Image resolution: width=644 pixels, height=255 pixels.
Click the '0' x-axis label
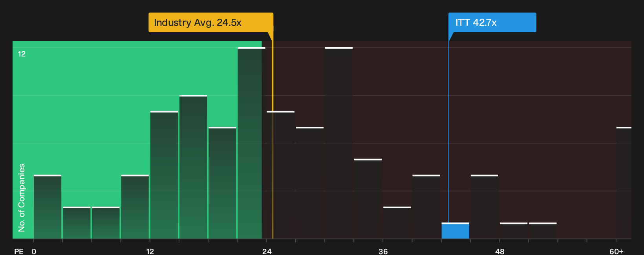tap(34, 251)
